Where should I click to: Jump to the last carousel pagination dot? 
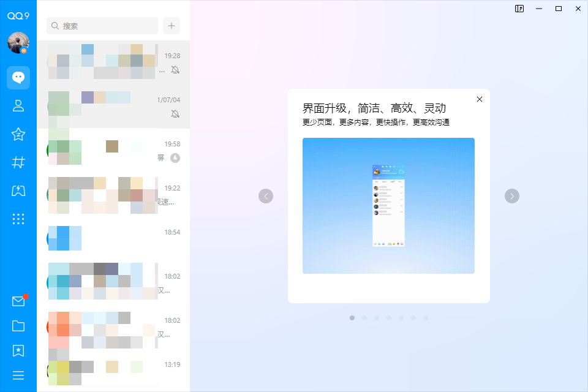coord(426,318)
